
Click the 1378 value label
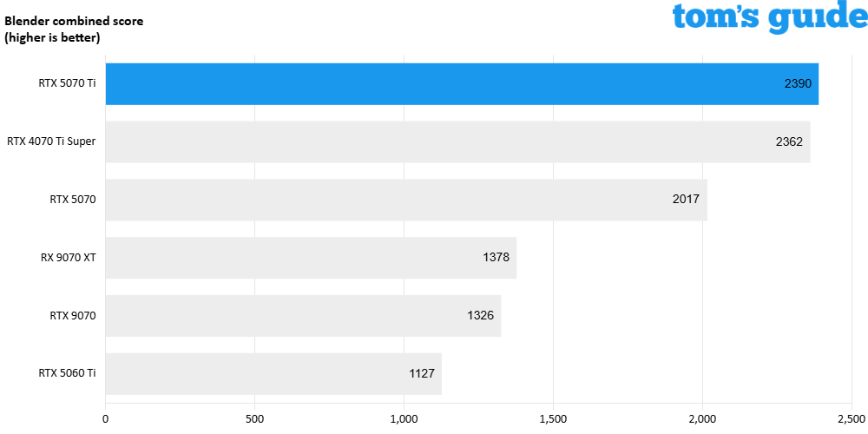(x=496, y=258)
